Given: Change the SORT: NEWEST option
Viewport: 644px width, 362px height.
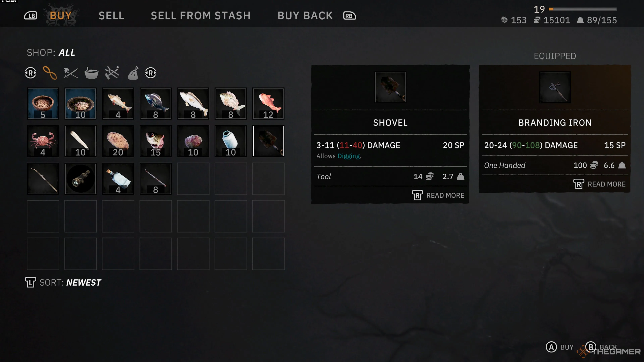Looking at the screenshot, I should [x=63, y=283].
